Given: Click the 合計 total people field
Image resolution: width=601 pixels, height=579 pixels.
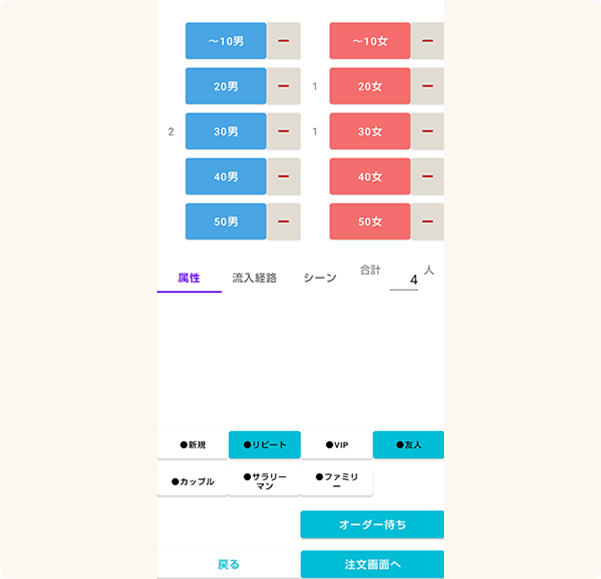Looking at the screenshot, I should tap(405, 281).
